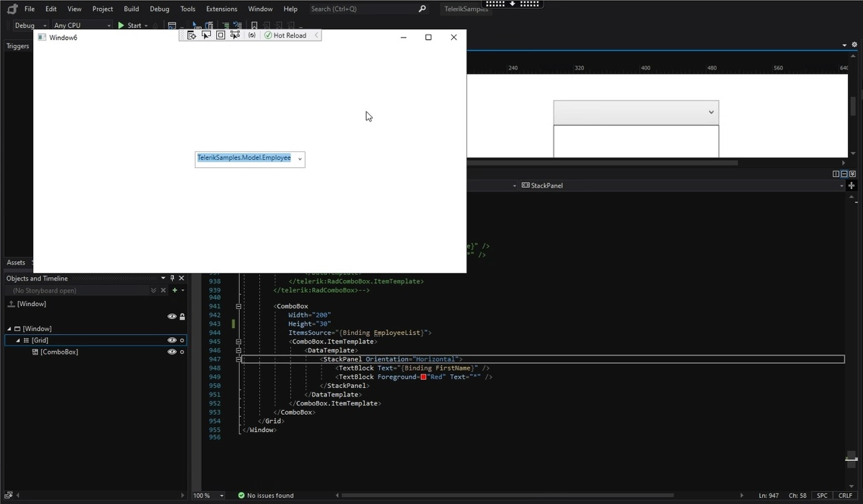Screen dimensions: 863x504
Task: Collapse code fold at line 941
Action: pyautogui.click(x=239, y=306)
